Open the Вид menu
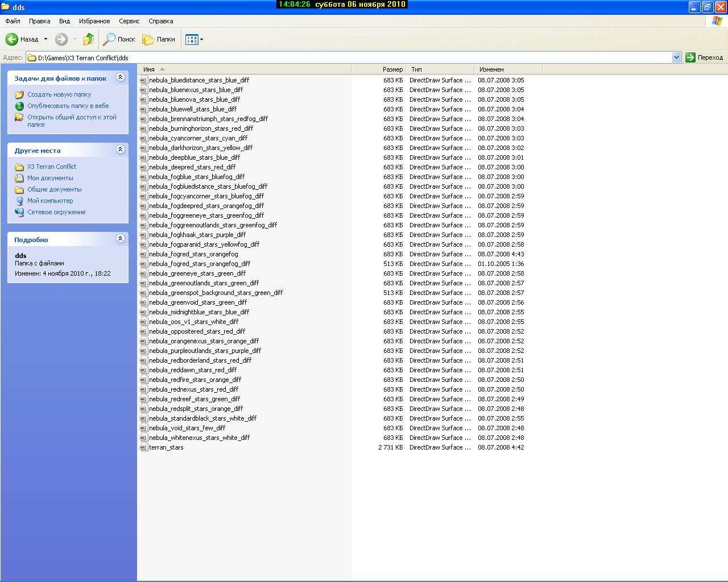Image resolution: width=728 pixels, height=582 pixels. point(64,21)
